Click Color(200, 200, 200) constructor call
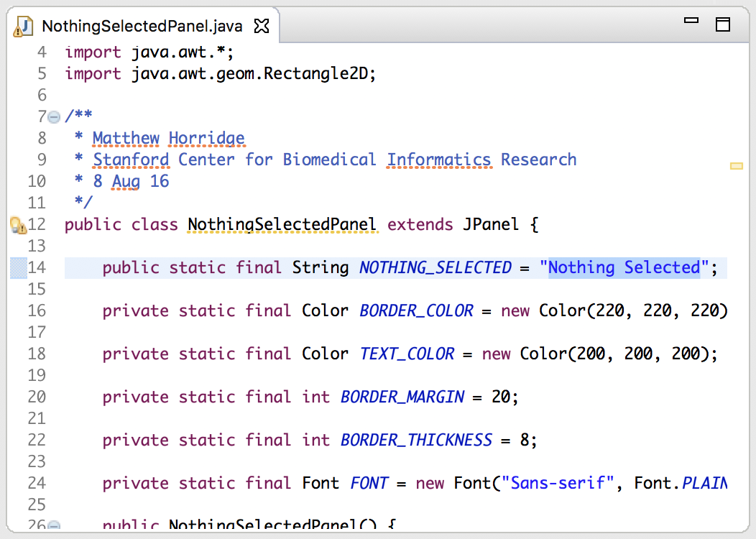 614,354
